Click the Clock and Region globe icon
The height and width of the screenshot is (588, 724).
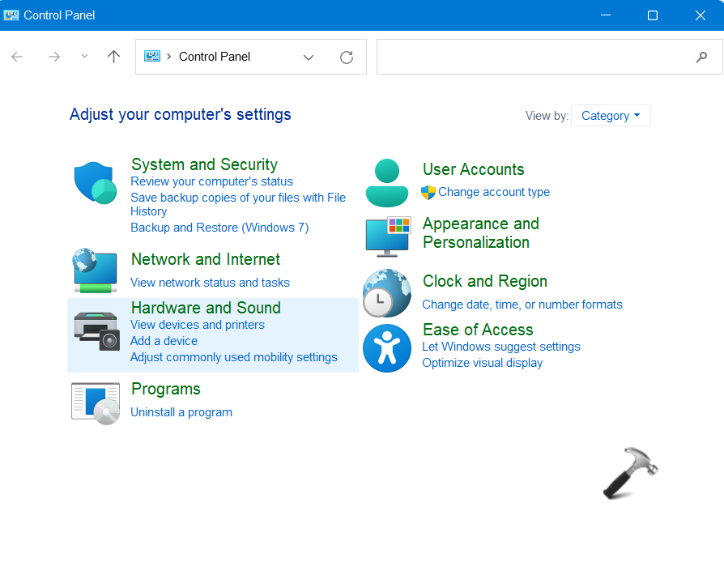click(x=387, y=292)
